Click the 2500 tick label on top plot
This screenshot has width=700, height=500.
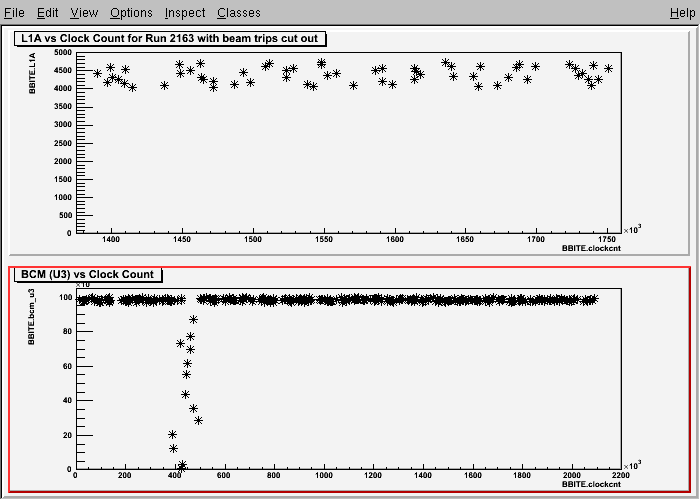62,143
